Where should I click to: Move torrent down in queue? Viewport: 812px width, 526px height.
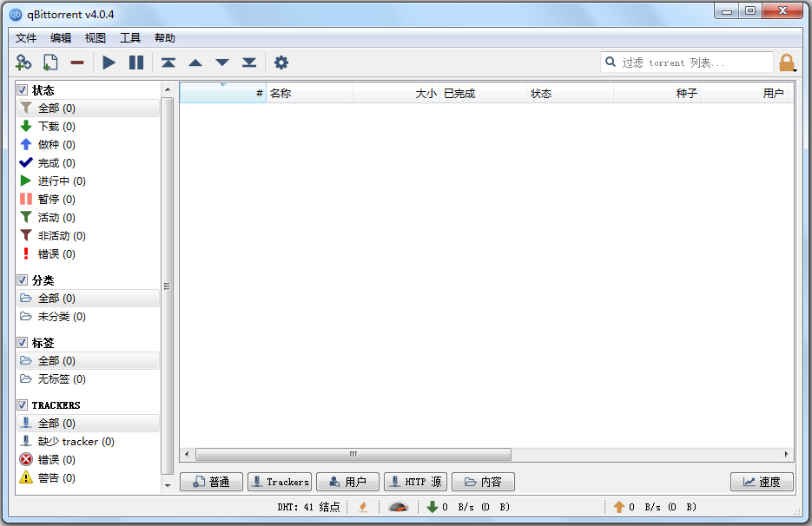222,62
